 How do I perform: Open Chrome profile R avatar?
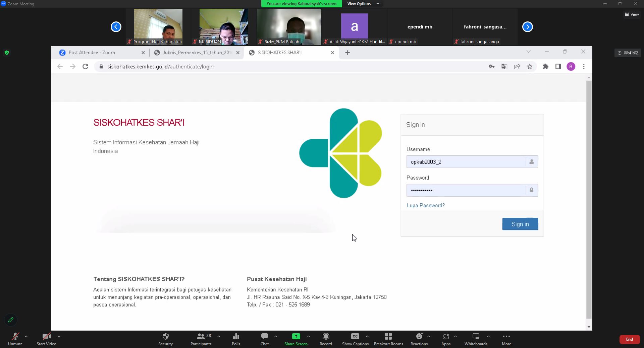point(571,67)
